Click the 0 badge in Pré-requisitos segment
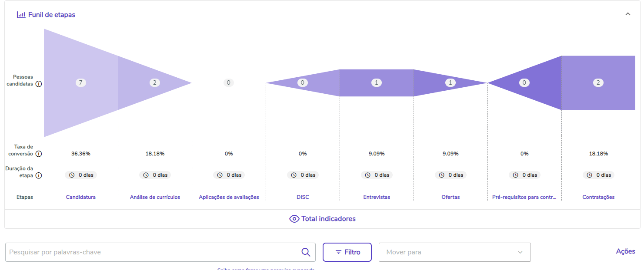Image resolution: width=644 pixels, height=270 pixels. click(524, 82)
